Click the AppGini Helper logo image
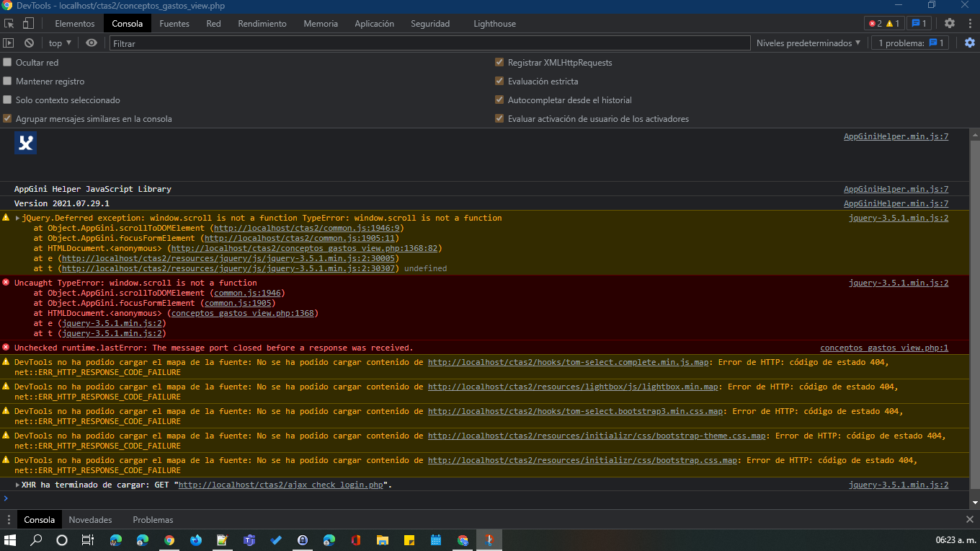980x551 pixels. point(26,143)
